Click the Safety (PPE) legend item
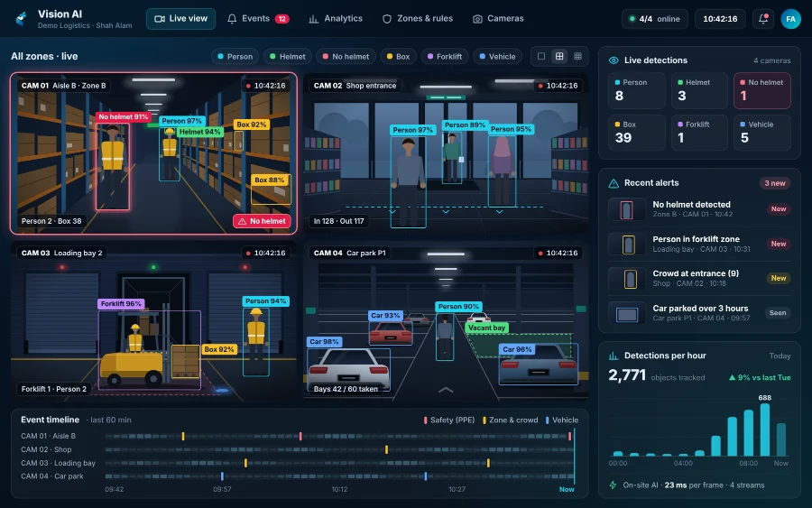This screenshot has width=812, height=508. click(x=449, y=420)
